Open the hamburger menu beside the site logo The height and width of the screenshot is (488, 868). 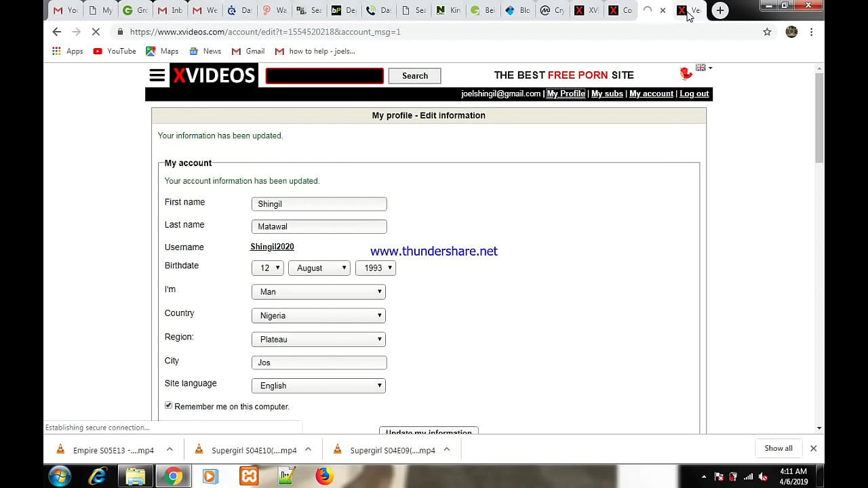click(x=157, y=75)
